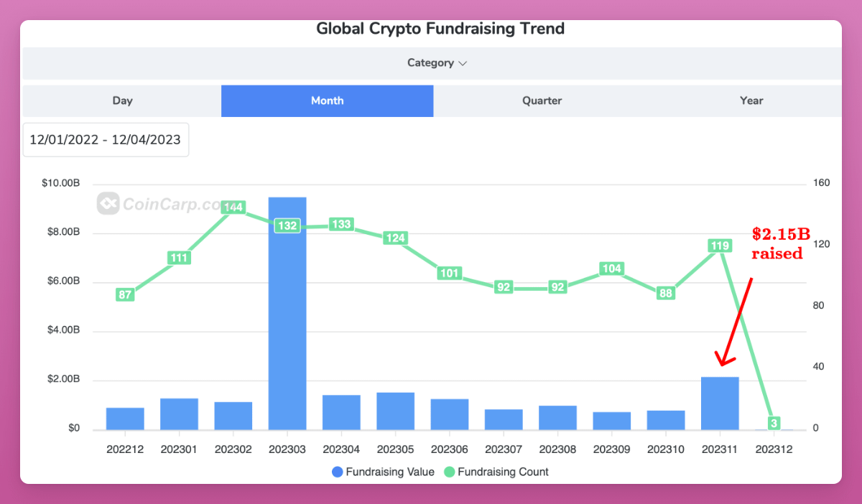Open the Year tab
The height and width of the screenshot is (504, 862).
tap(751, 101)
